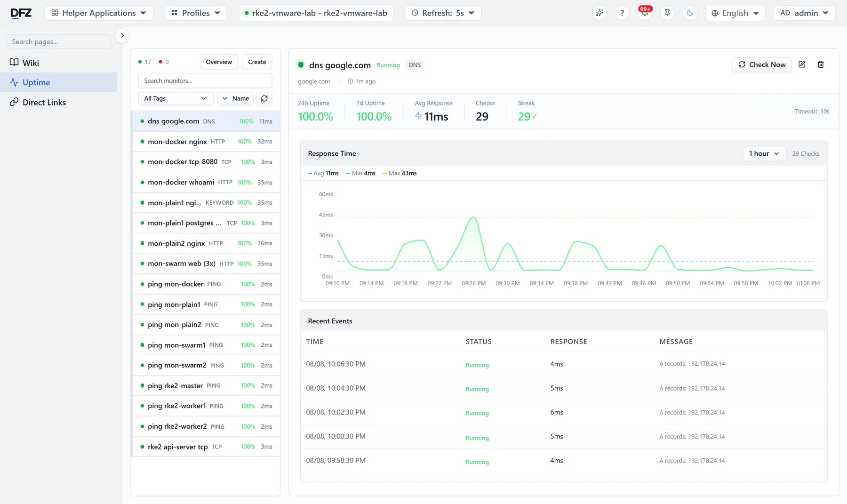The height and width of the screenshot is (504, 847).
Task: Select mon-docker tcp-8080 monitor
Action: coord(206,162)
